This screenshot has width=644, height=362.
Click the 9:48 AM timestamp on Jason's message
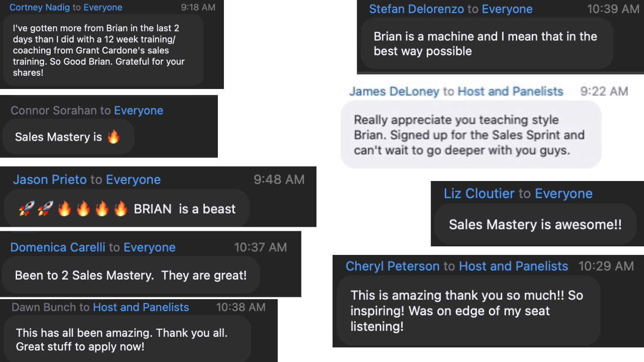279,180
